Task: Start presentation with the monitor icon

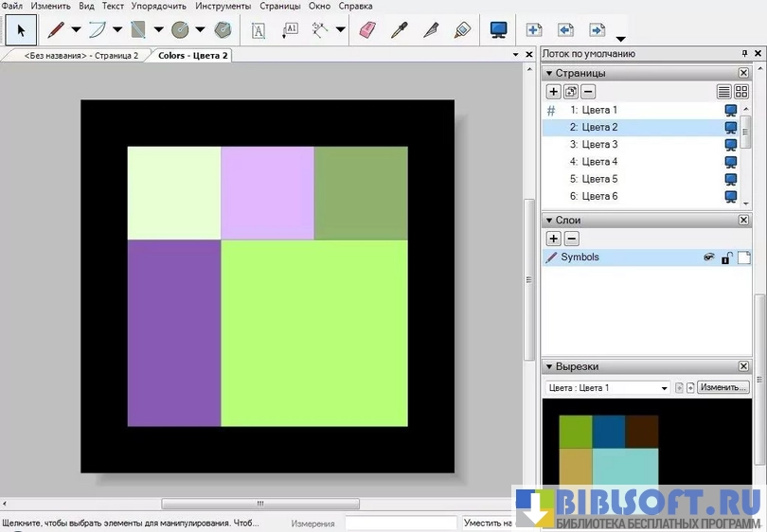Action: (498, 29)
